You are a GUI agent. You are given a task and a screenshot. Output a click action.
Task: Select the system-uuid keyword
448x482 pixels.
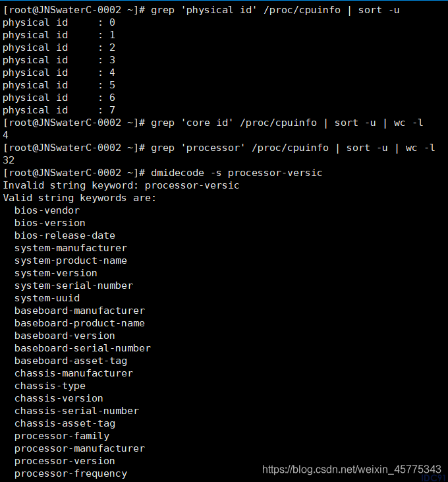pyautogui.click(x=47, y=298)
